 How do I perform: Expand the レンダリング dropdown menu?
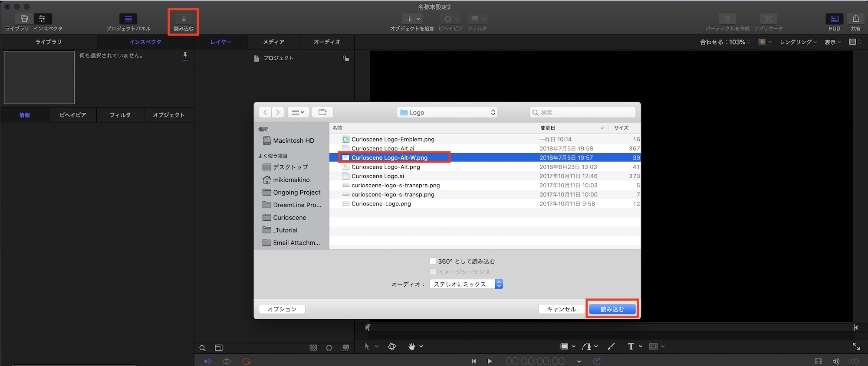click(x=798, y=42)
